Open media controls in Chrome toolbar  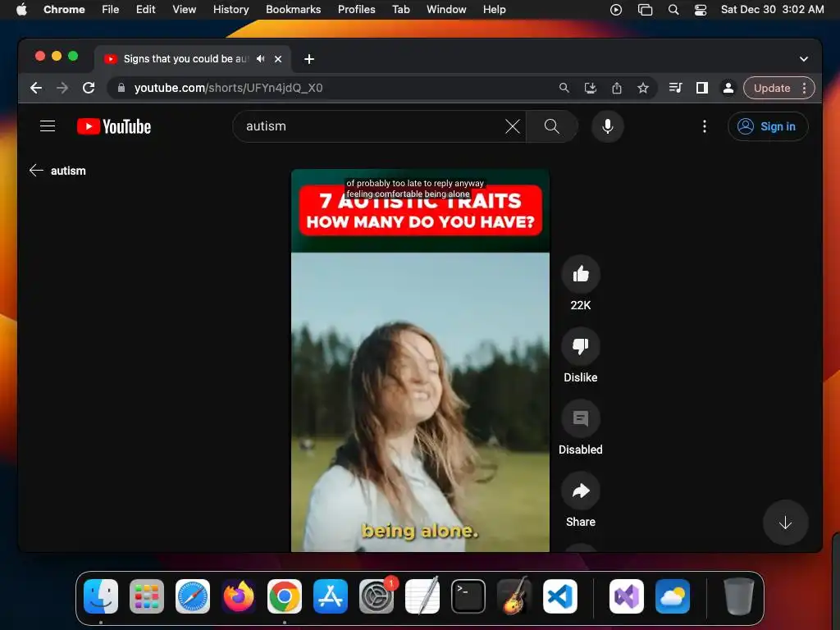pyautogui.click(x=675, y=88)
